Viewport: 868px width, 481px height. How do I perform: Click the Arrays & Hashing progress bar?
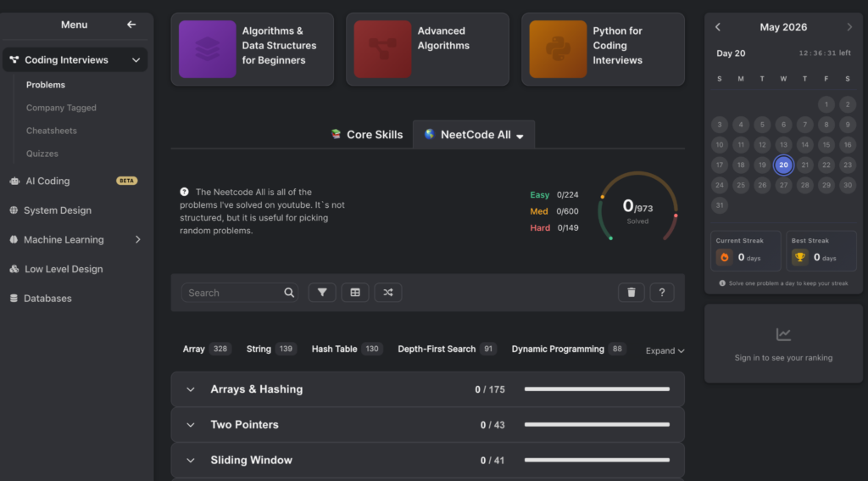(597, 389)
